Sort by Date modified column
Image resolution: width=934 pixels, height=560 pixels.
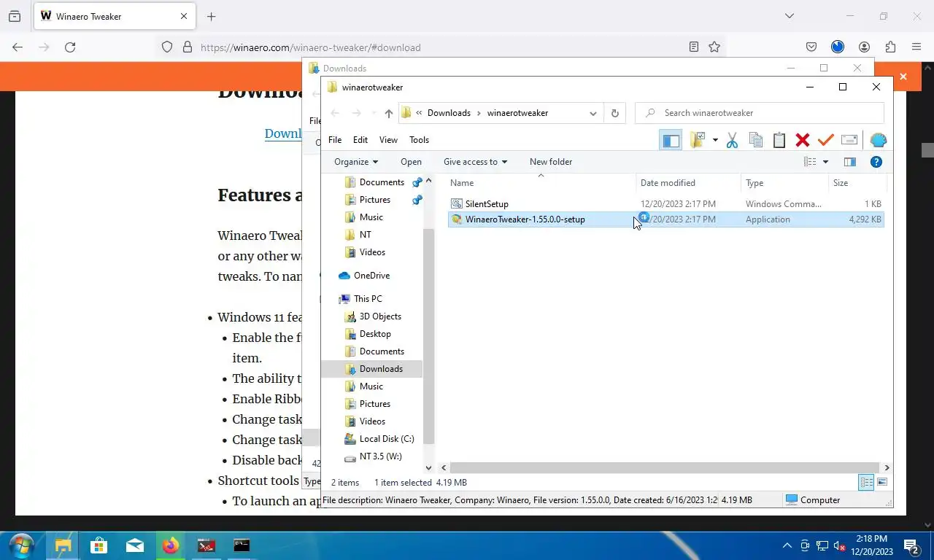688,183
